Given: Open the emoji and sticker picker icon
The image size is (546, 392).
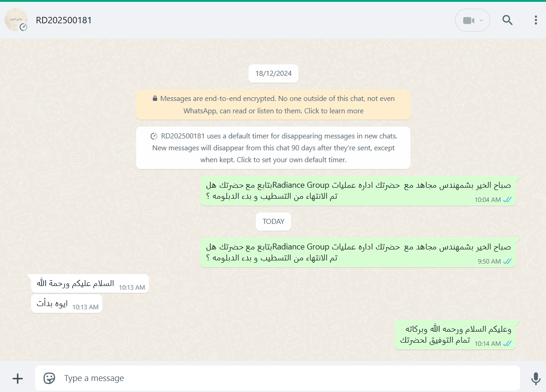Looking at the screenshot, I should click(x=49, y=378).
